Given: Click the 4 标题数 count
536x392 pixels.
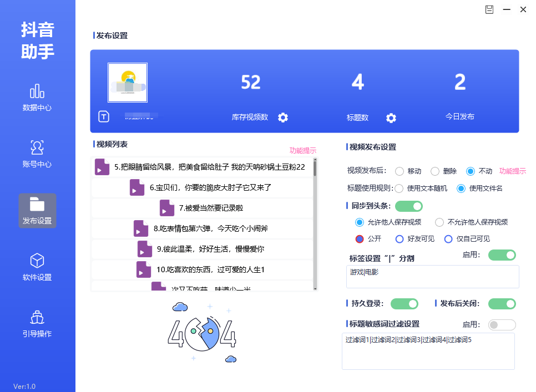Looking at the screenshot, I should [357, 82].
